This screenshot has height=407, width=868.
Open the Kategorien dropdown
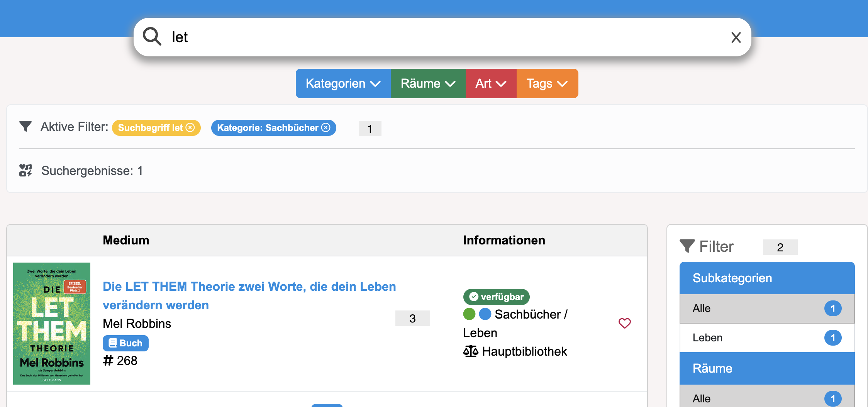pyautogui.click(x=342, y=83)
